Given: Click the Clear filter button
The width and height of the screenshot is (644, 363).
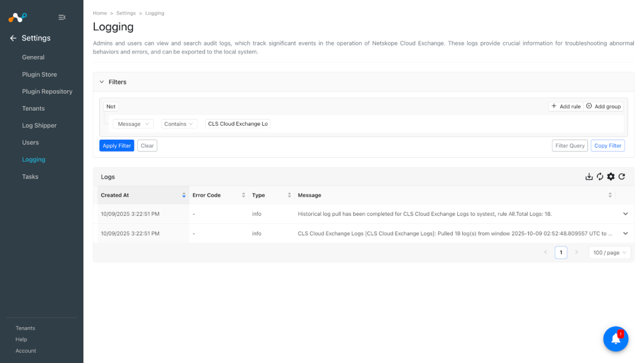Looking at the screenshot, I should pos(147,146).
